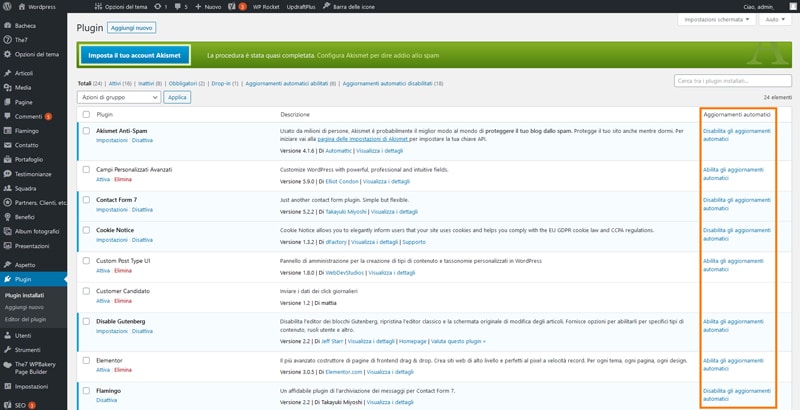The height and width of the screenshot is (410, 800).
Task: Expand the Aiuto help panel
Action: (775, 19)
